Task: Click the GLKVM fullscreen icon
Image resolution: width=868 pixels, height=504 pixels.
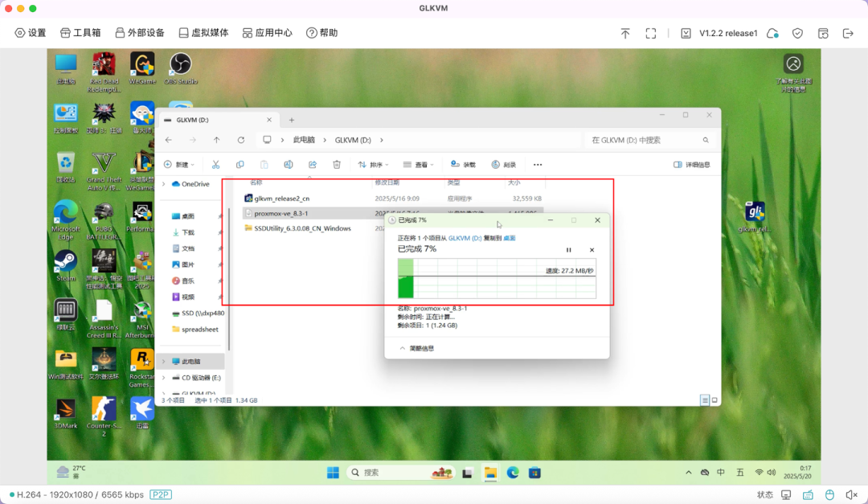Action: point(651,33)
